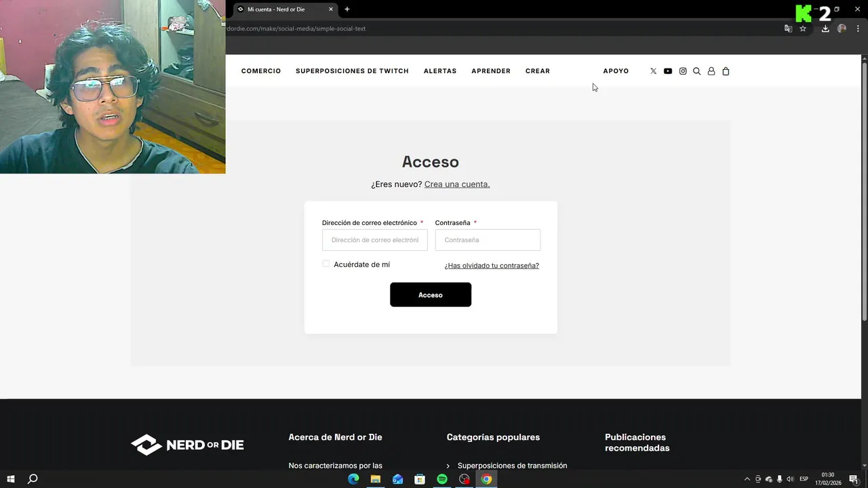Focus the Dirección de correo electrónico field
Image resolution: width=868 pixels, height=488 pixels.
375,240
